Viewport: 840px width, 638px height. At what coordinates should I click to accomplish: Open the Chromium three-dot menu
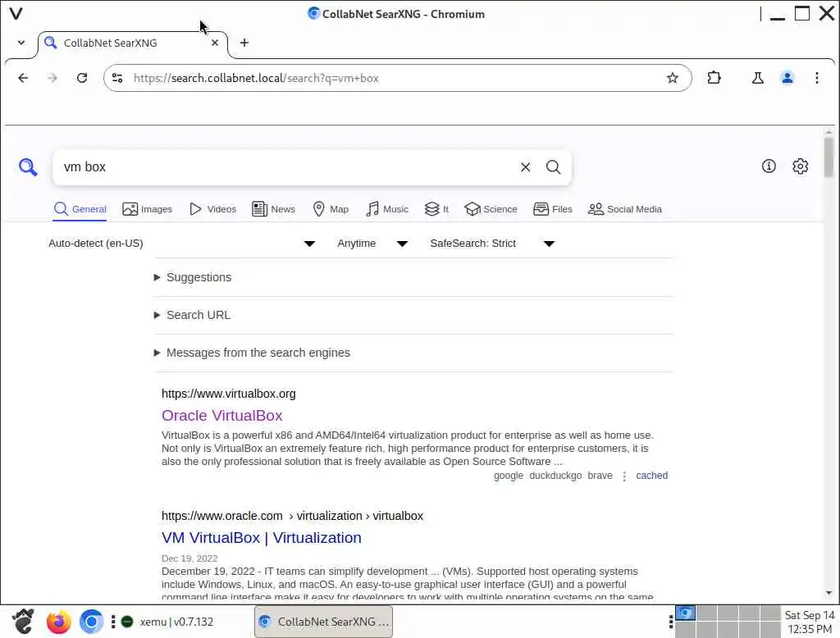[817, 78]
